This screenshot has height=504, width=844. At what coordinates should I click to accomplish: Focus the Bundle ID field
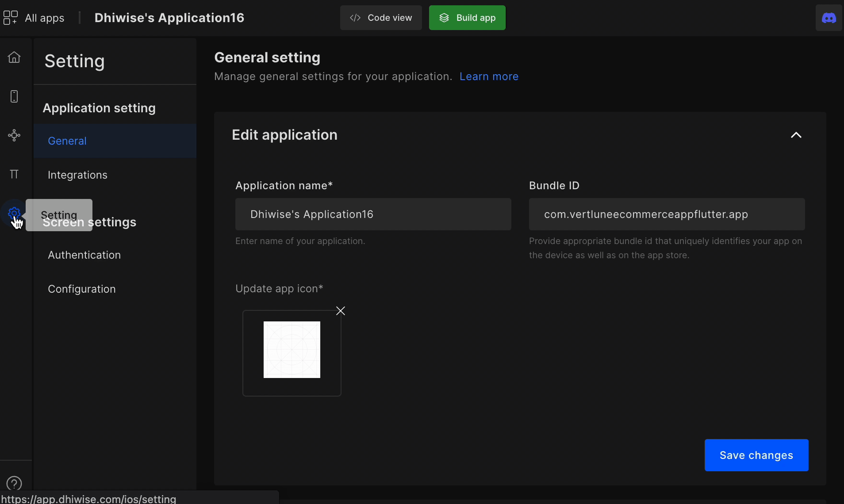tap(667, 214)
